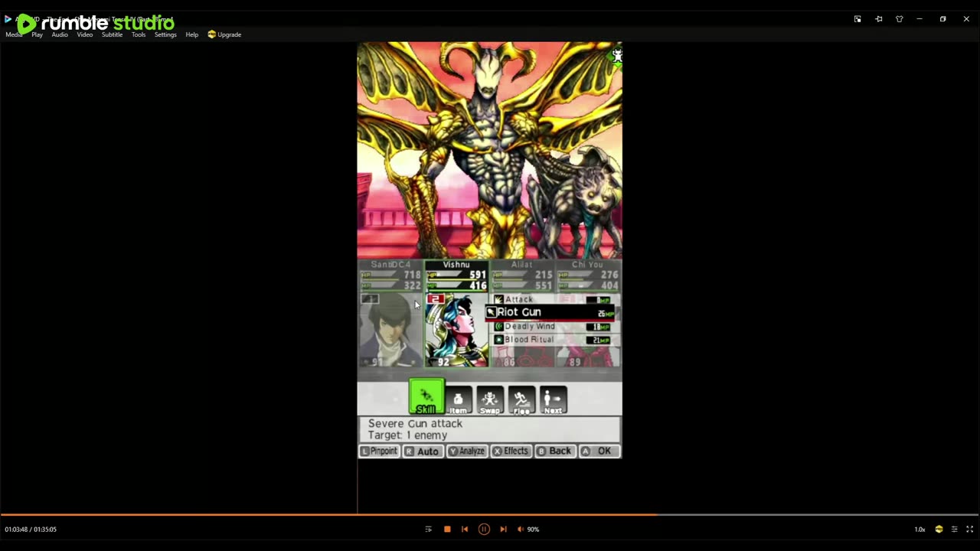Click the B Back button

[x=554, y=452]
